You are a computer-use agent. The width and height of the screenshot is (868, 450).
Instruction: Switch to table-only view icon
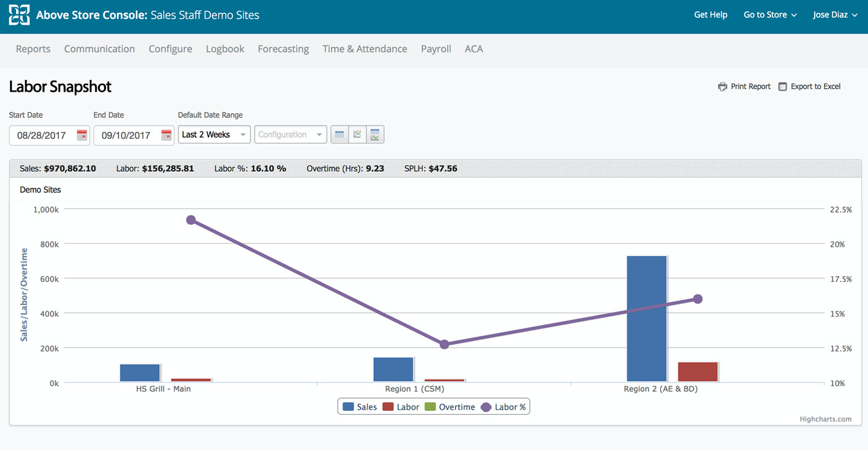click(x=339, y=135)
